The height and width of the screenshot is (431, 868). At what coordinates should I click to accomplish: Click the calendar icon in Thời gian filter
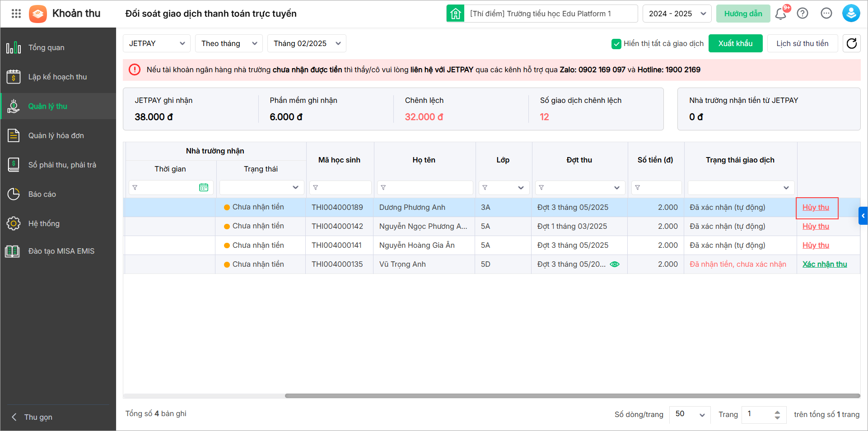[204, 187]
